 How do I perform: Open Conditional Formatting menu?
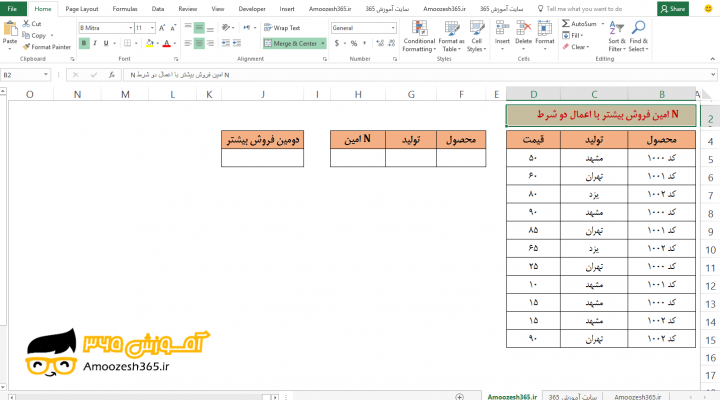pyautogui.click(x=419, y=36)
